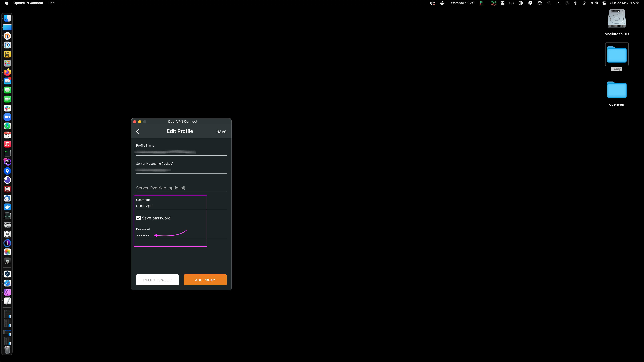Click the eject icon in menu bar
This screenshot has height=362, width=644.
[x=558, y=3]
